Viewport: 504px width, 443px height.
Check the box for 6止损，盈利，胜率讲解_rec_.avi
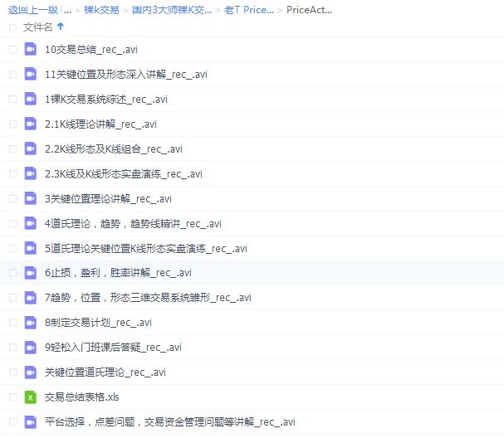12,273
